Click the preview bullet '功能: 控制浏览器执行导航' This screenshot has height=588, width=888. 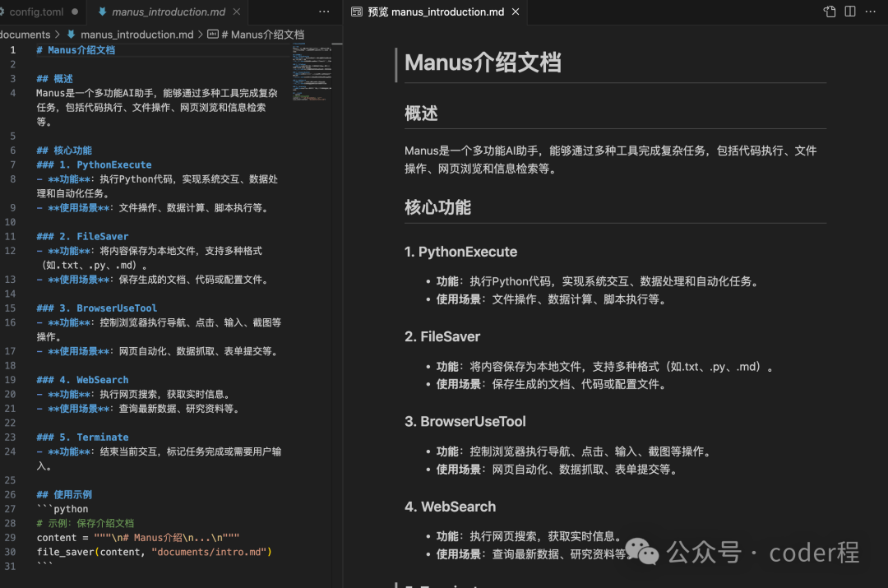(574, 451)
